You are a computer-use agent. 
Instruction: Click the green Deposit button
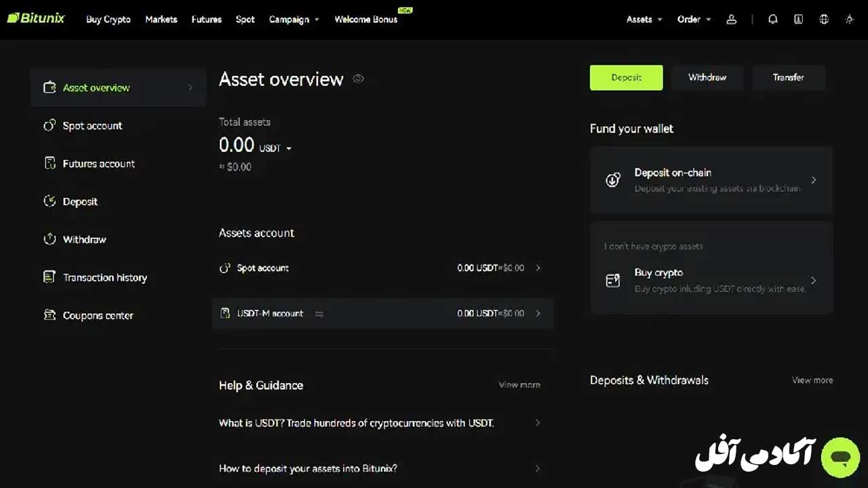click(x=626, y=77)
